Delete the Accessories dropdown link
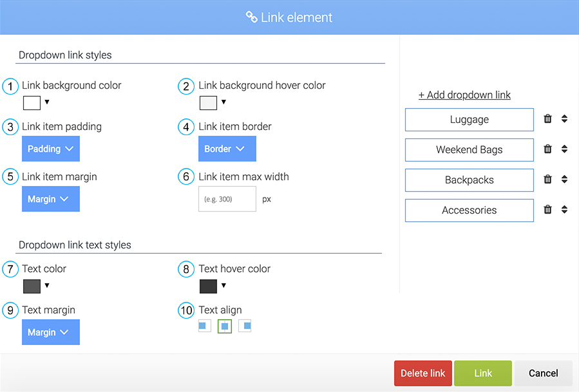This screenshot has height=392, width=579. [x=547, y=210]
